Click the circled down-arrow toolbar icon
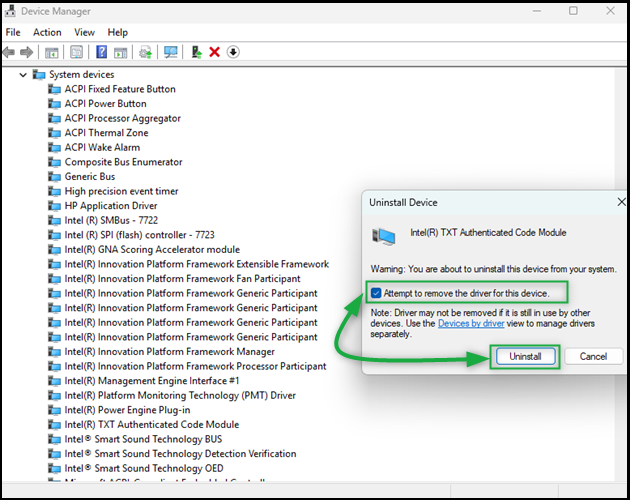Screen dimensions: 630x500 pos(233,52)
